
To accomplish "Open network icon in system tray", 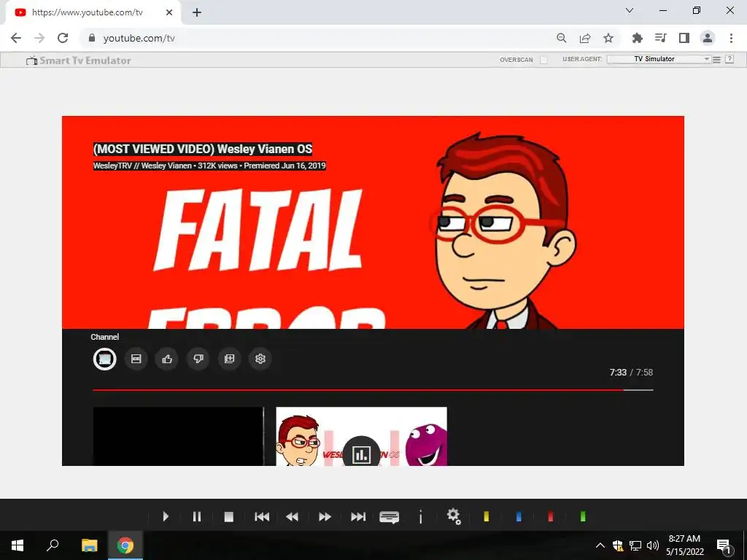I will (x=635, y=545).
